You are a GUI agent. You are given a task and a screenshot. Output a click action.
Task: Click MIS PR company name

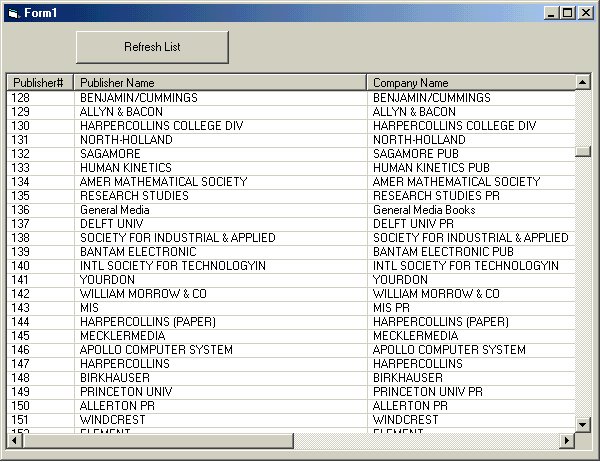pyautogui.click(x=391, y=308)
